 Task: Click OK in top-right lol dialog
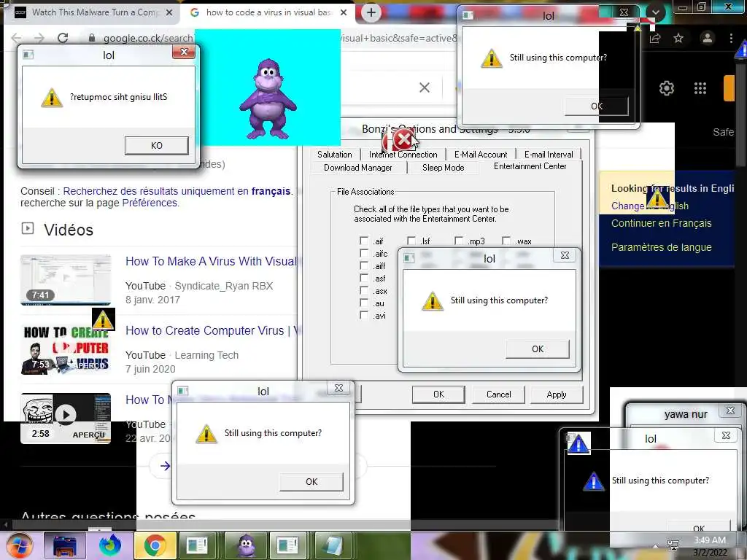[x=597, y=106]
